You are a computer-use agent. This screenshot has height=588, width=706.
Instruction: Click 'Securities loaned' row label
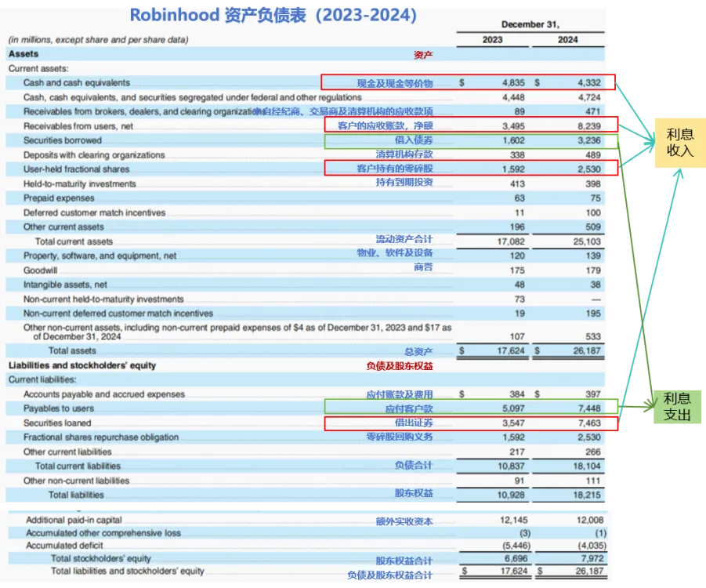tap(57, 423)
